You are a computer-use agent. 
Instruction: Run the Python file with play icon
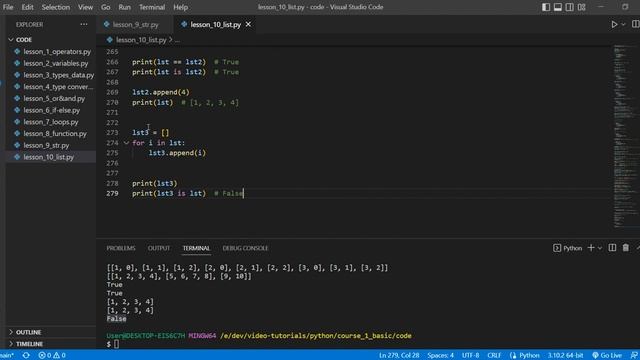click(614, 24)
